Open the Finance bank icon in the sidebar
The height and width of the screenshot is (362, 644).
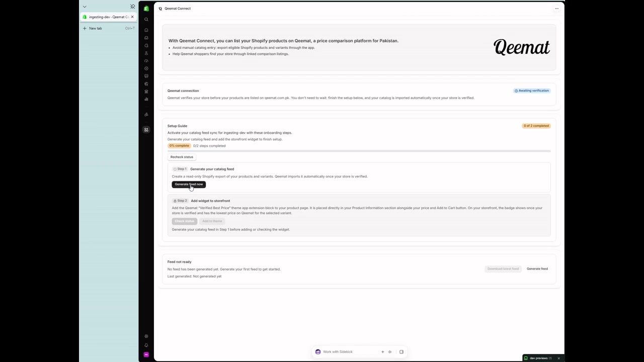(x=146, y=92)
